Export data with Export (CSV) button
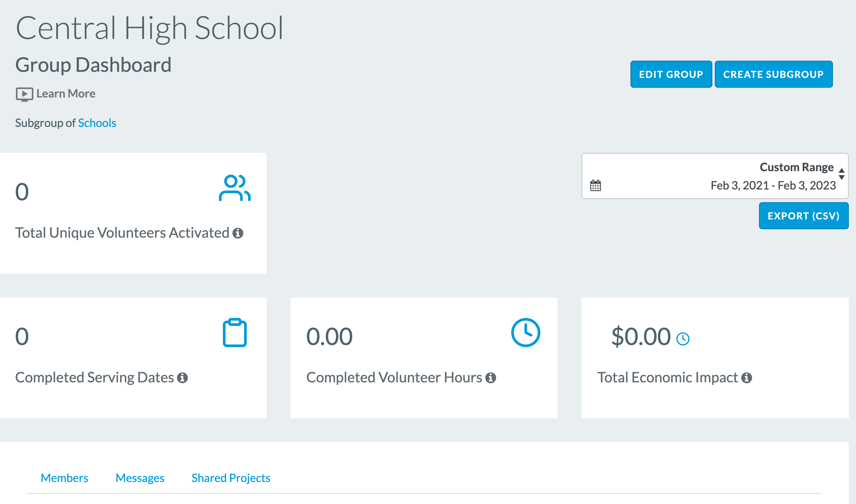The image size is (856, 504). [804, 216]
